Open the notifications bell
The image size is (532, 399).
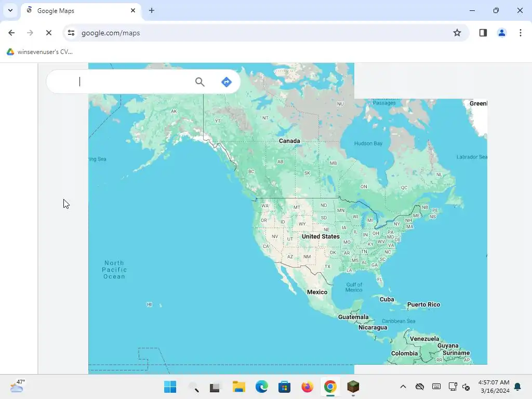click(x=517, y=387)
